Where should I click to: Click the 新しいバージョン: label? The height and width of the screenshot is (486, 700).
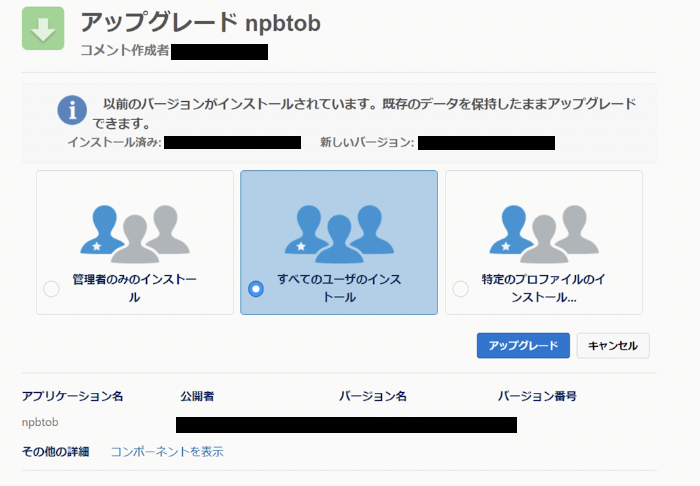[x=367, y=142]
